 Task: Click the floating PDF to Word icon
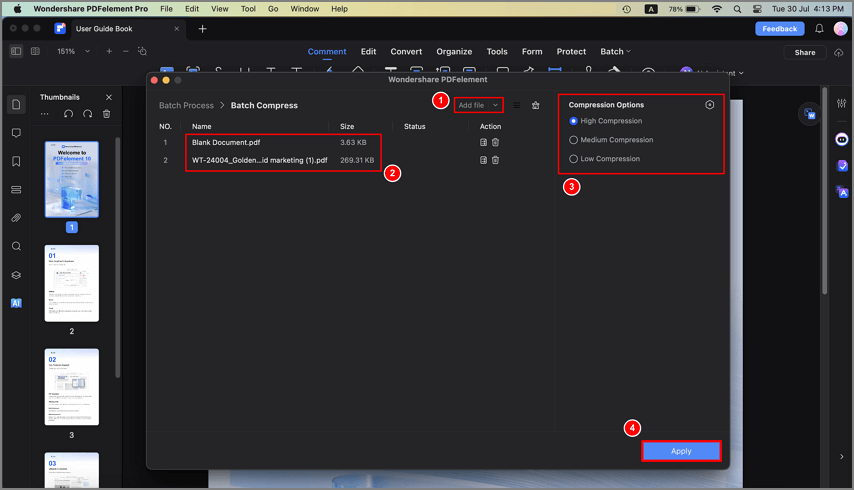(x=810, y=114)
